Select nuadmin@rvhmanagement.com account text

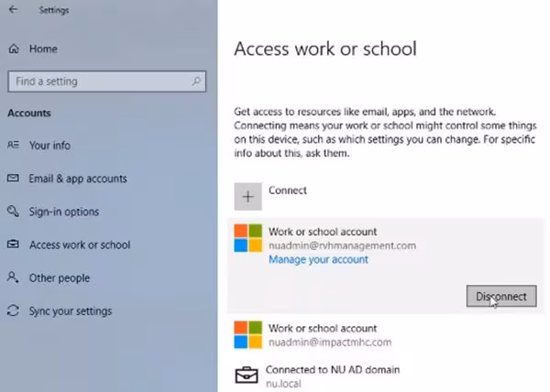point(342,245)
